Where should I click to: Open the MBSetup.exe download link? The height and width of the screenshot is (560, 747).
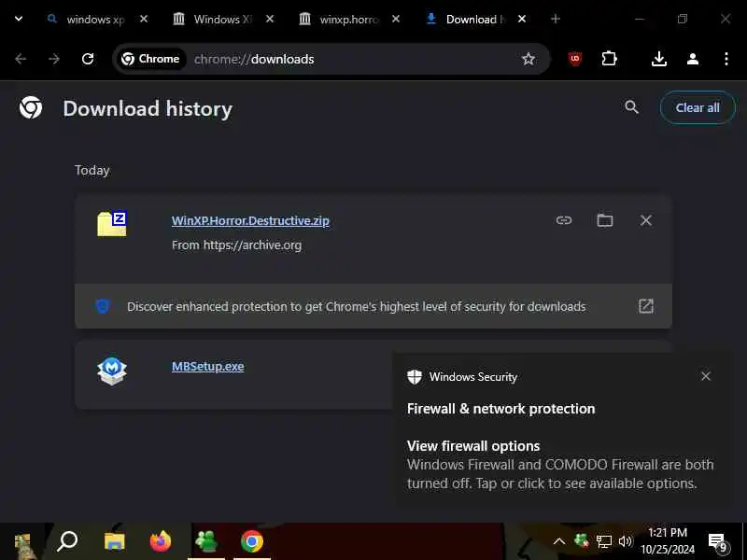click(208, 366)
